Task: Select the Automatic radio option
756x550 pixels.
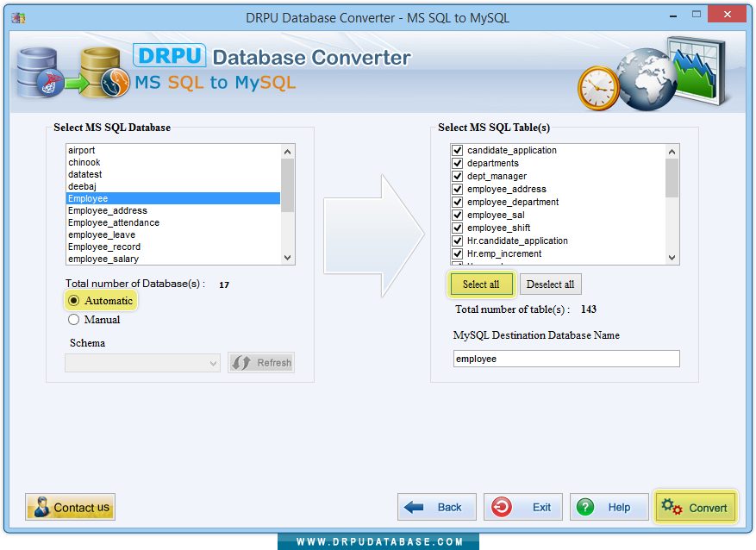Action: point(74,301)
